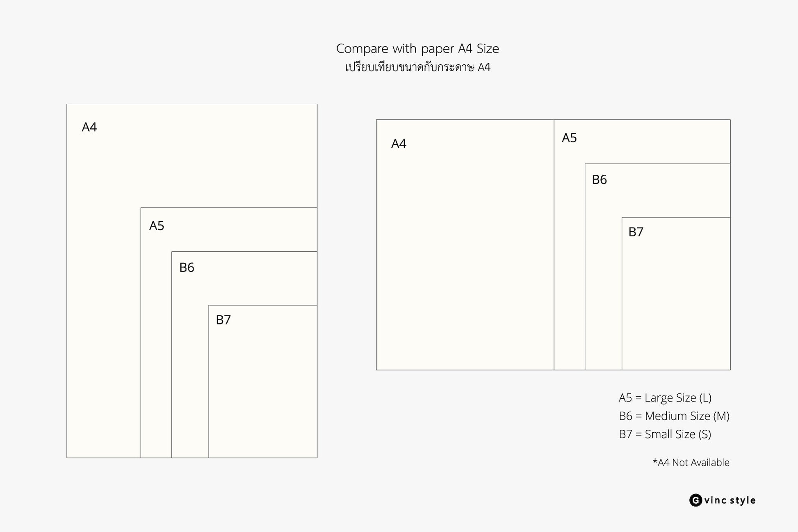This screenshot has width=798, height=532.
Task: Click the vinc style logo icon
Action: coord(695,500)
